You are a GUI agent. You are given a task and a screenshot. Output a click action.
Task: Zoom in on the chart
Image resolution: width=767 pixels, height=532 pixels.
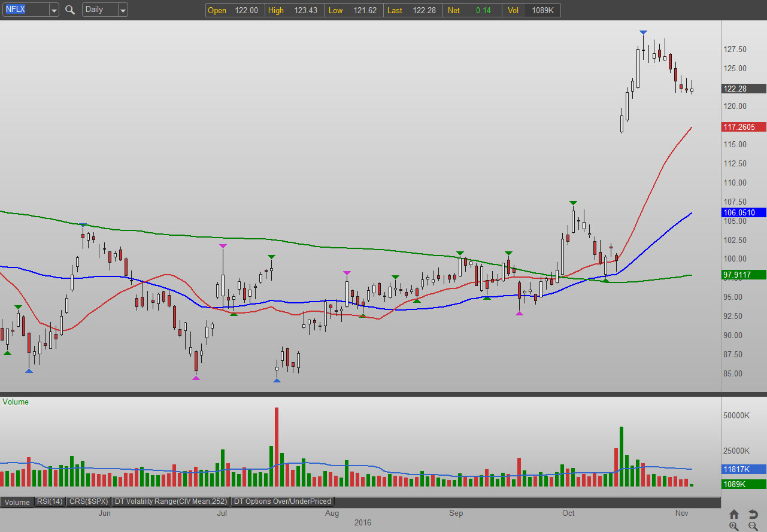(x=734, y=526)
